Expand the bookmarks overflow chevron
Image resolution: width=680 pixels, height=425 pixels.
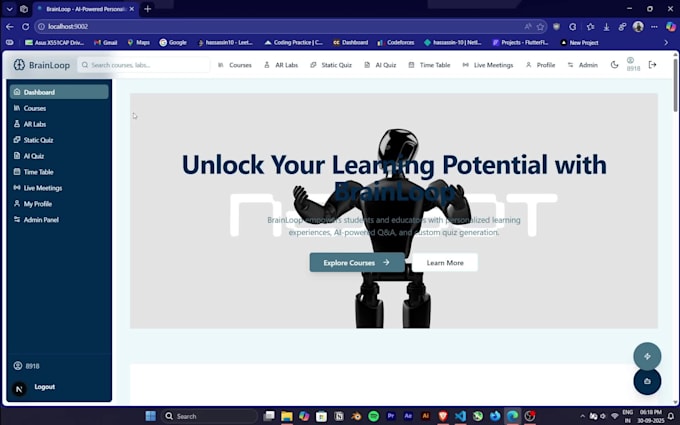tap(666, 42)
